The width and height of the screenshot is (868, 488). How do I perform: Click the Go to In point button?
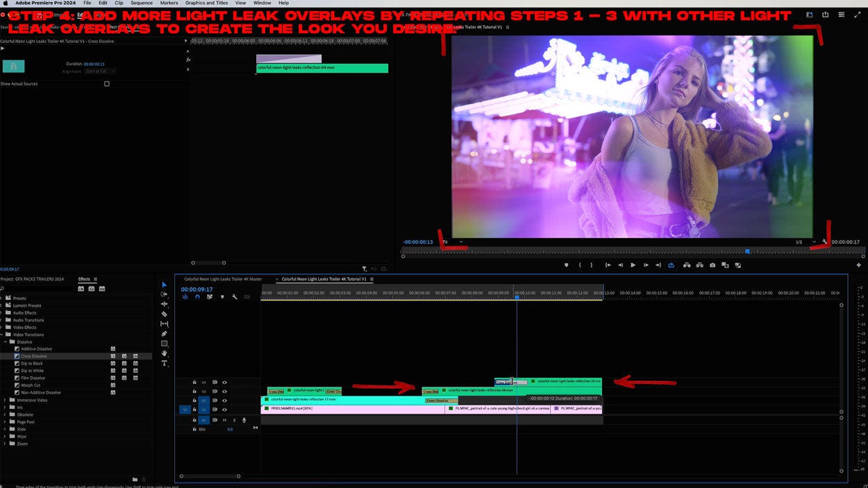(x=608, y=265)
